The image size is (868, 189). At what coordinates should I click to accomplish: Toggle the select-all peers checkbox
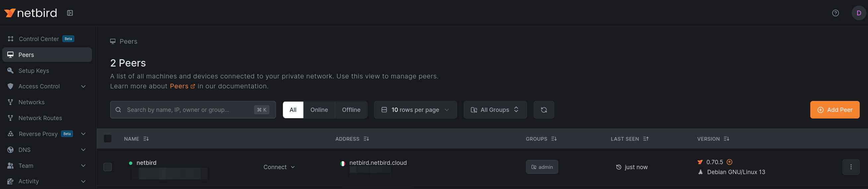107,139
